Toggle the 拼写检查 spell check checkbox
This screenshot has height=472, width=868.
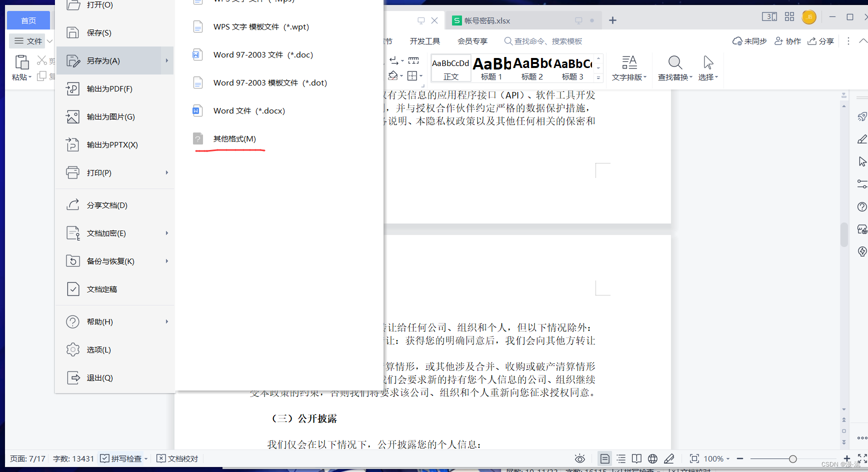104,458
